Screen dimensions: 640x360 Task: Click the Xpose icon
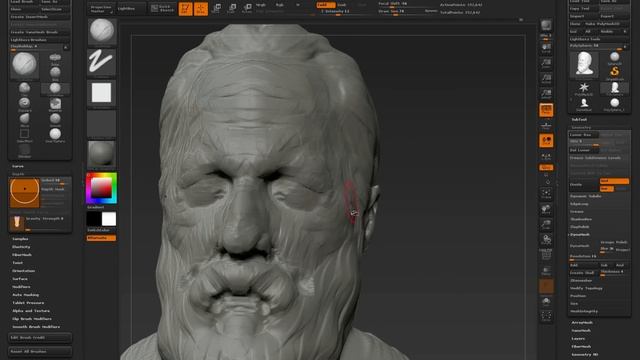[x=546, y=316]
